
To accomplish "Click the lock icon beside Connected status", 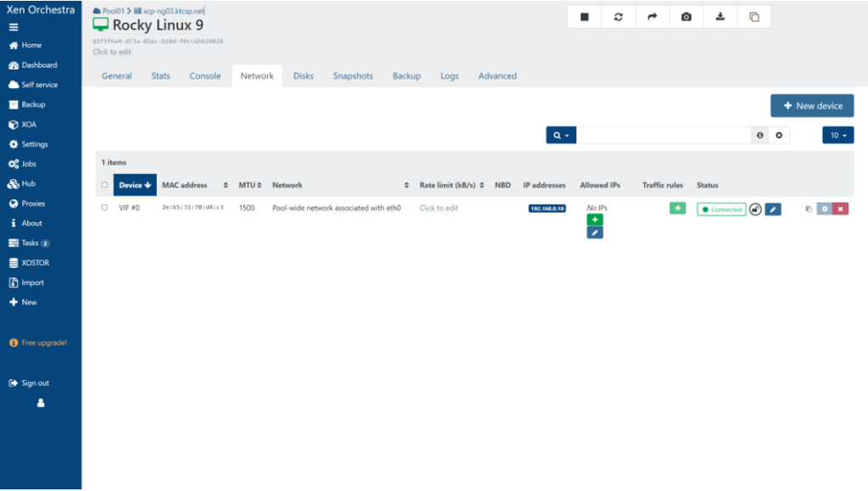I will pyautogui.click(x=755, y=209).
